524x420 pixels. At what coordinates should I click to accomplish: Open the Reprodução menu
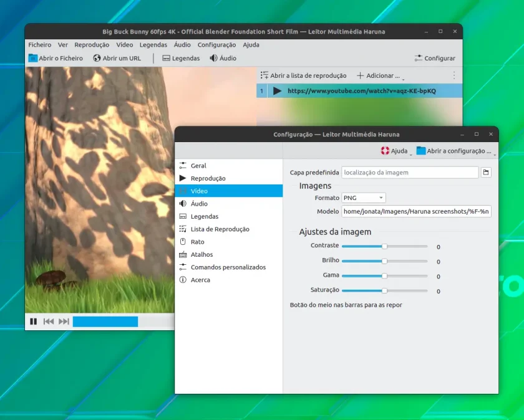[x=92, y=45]
